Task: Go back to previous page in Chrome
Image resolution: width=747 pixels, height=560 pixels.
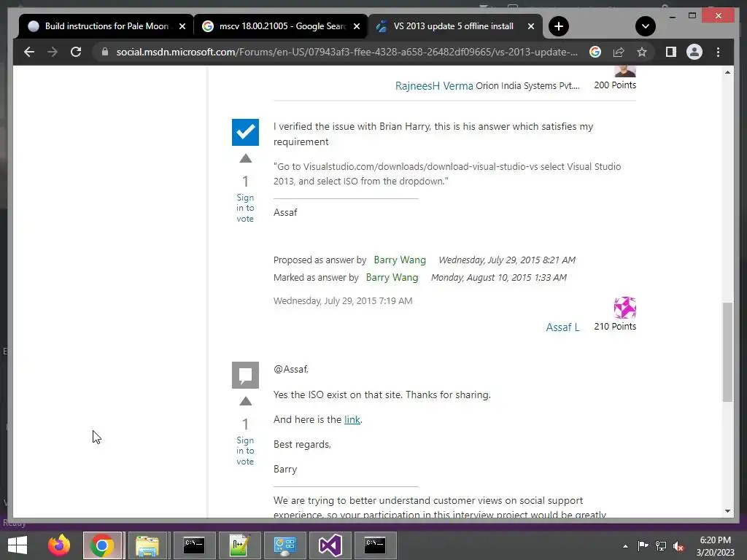Action: coord(29,52)
